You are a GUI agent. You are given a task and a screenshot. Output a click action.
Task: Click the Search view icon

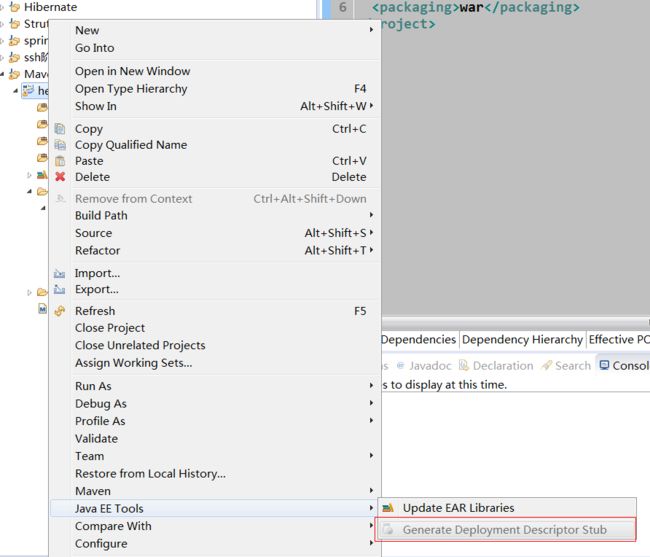point(547,365)
